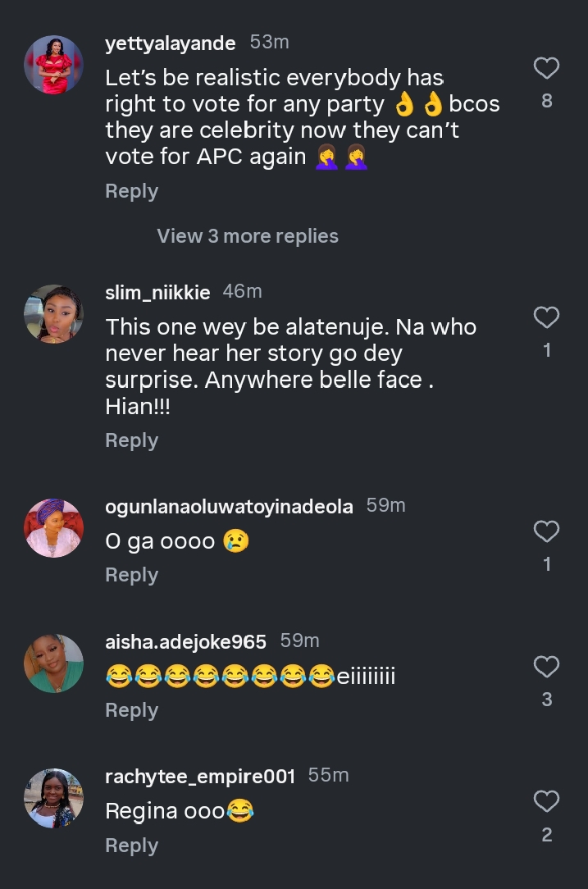The image size is (588, 889).
Task: Reply to aisha.adejoke965's comment
Action: [x=131, y=710]
